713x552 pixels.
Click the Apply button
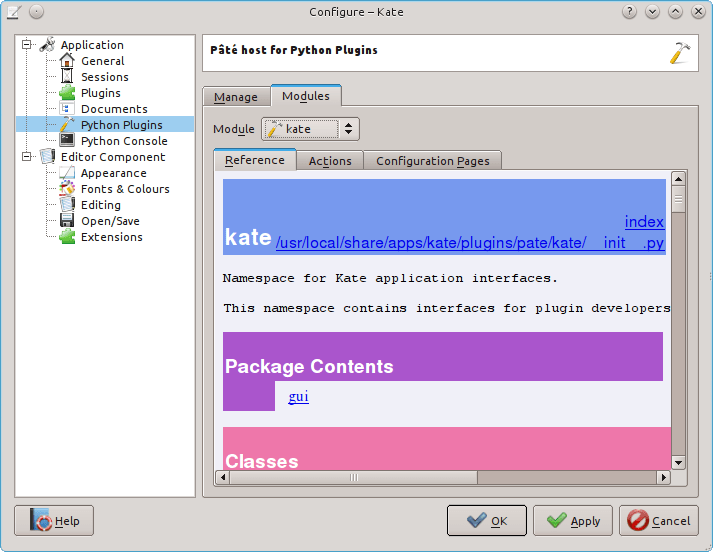coord(573,521)
